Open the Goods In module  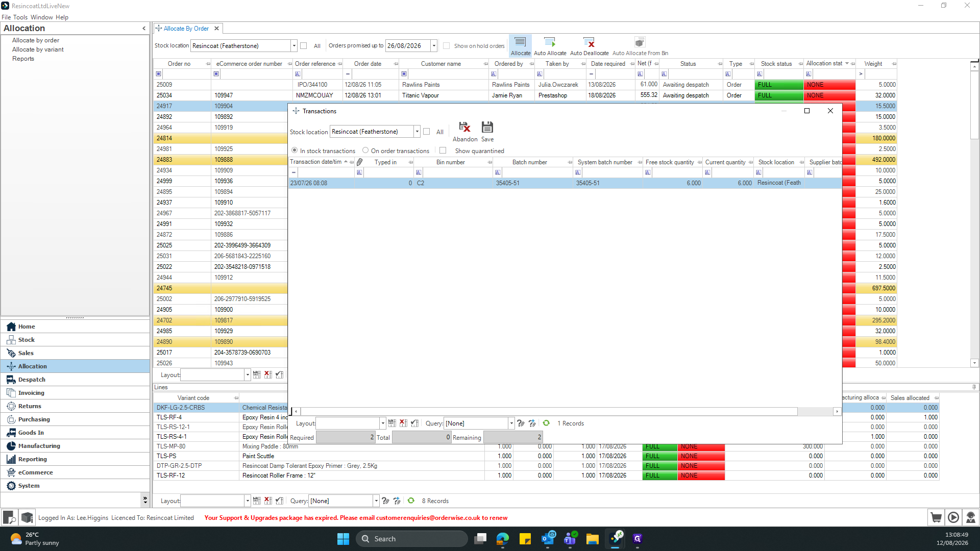click(x=75, y=433)
